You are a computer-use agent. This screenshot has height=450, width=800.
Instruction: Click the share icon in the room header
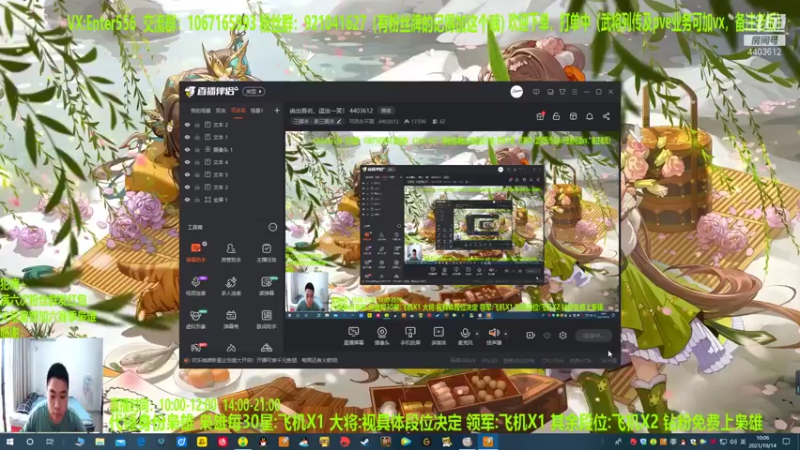(x=606, y=116)
